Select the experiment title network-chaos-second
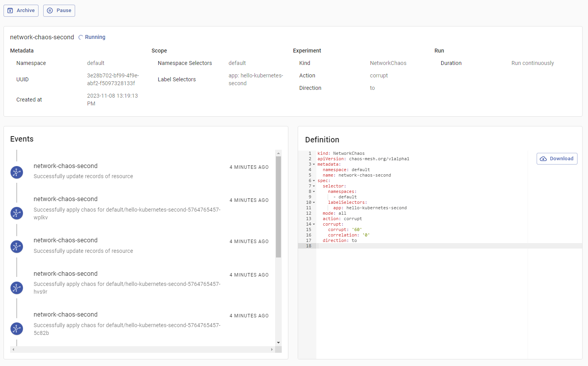The width and height of the screenshot is (588, 366). point(42,37)
